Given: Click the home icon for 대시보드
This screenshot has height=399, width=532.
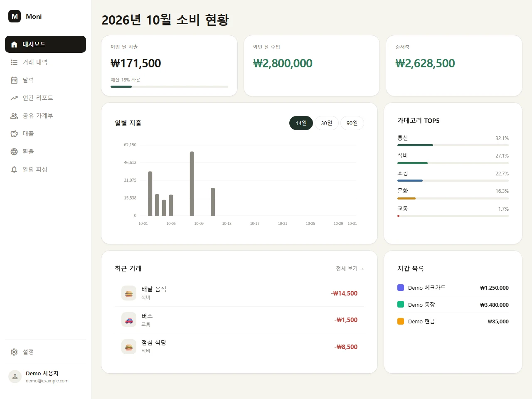Looking at the screenshot, I should pos(14,44).
